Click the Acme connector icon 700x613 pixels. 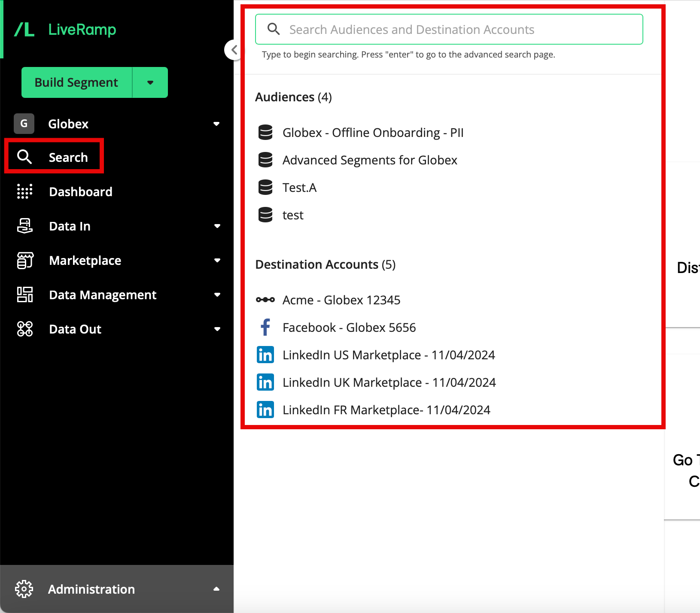[265, 300]
